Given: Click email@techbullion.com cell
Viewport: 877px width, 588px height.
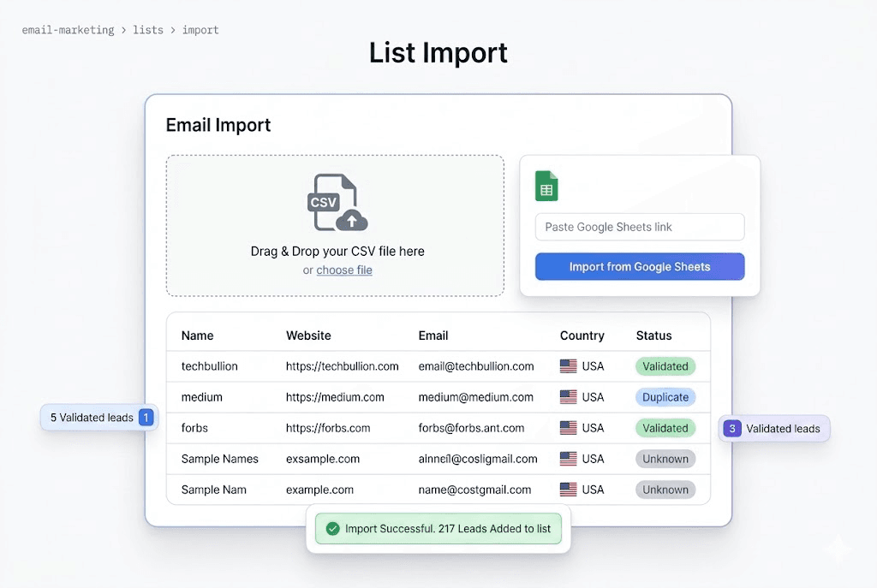Looking at the screenshot, I should 476,366.
